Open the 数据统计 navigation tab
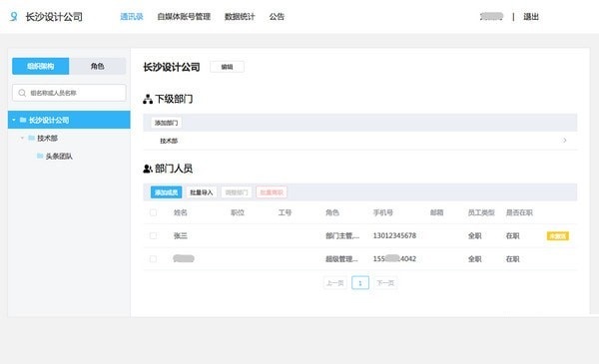Viewport: 599px width, 364px height. (240, 16)
